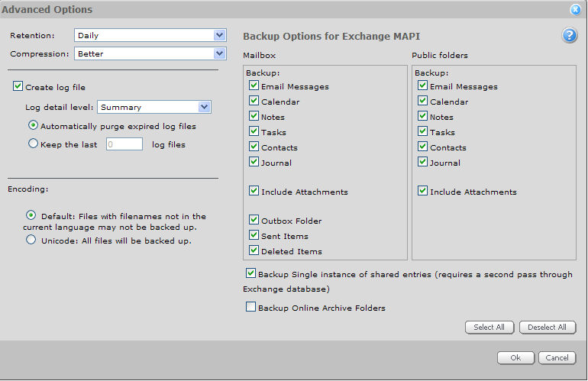Select Default encoding radio button

pos(31,215)
